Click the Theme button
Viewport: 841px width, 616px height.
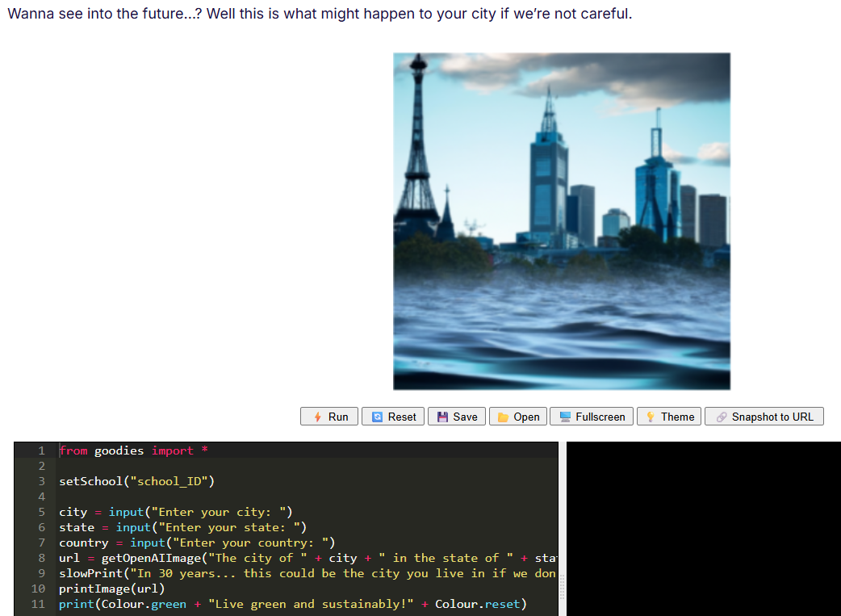click(x=668, y=417)
